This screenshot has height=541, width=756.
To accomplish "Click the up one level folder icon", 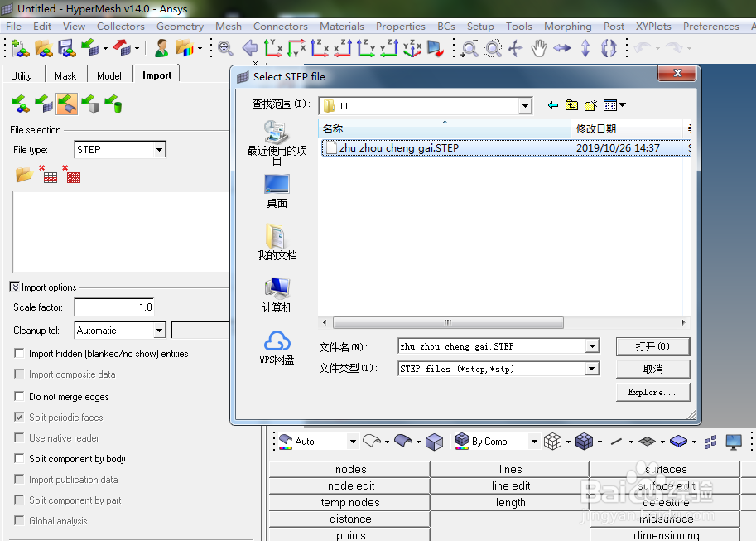I will point(572,105).
